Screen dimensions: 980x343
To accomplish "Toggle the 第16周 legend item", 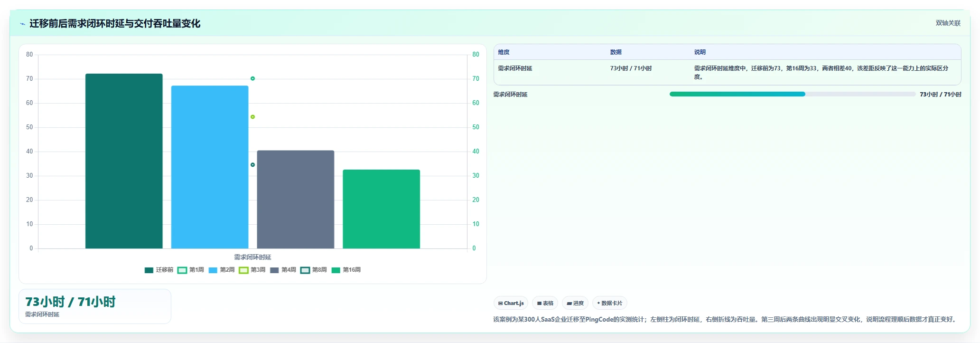I will (346, 270).
